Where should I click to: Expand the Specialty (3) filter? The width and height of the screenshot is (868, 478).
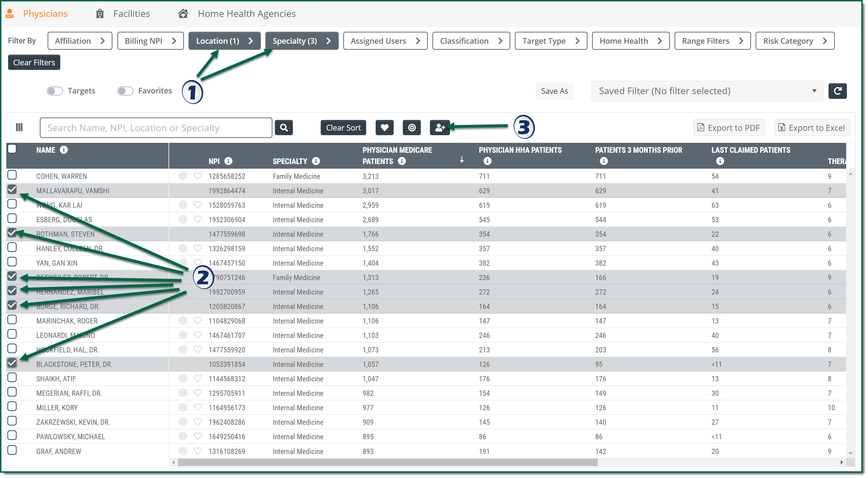click(301, 41)
